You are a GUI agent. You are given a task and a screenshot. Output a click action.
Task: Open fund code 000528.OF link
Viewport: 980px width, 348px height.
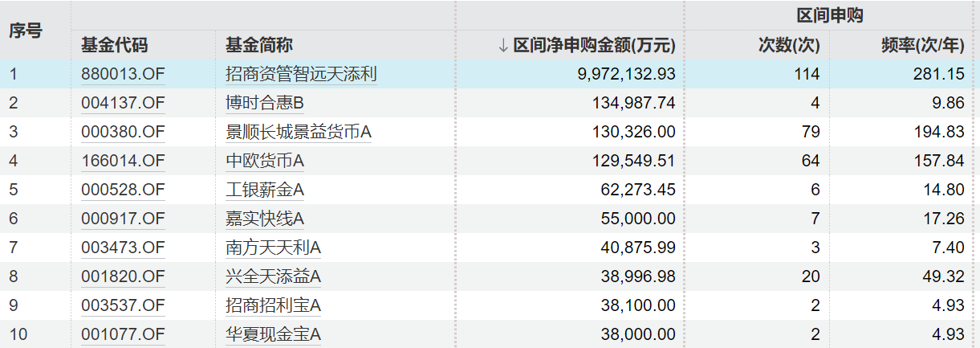click(x=123, y=190)
